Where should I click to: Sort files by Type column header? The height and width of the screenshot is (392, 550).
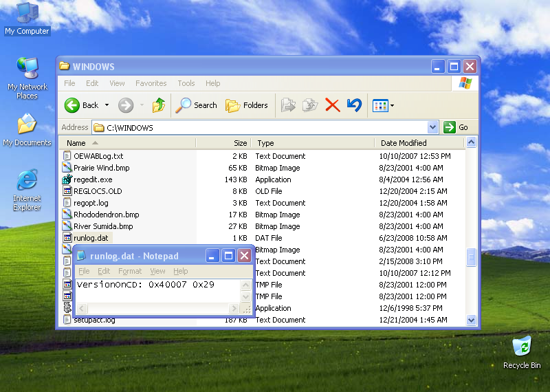tap(313, 143)
